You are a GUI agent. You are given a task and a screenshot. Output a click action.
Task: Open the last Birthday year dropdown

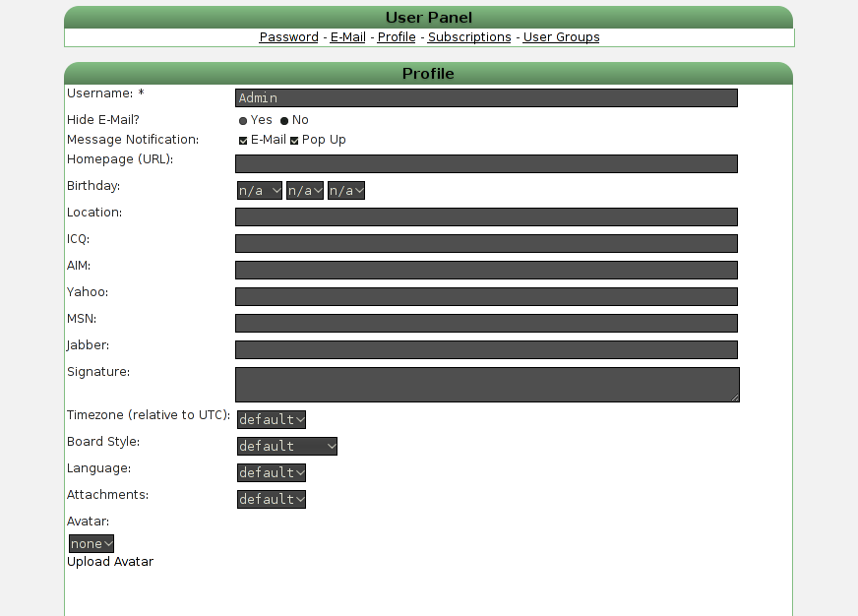(345, 190)
